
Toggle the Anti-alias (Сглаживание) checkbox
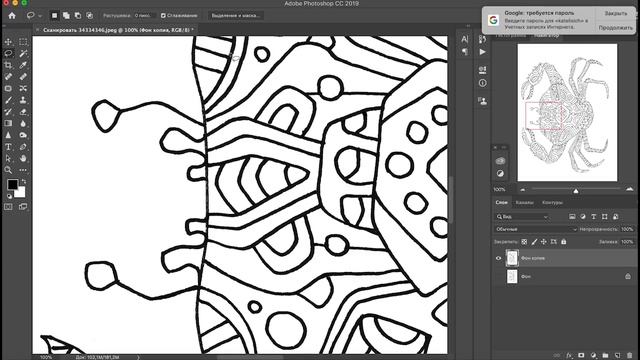coord(163,16)
